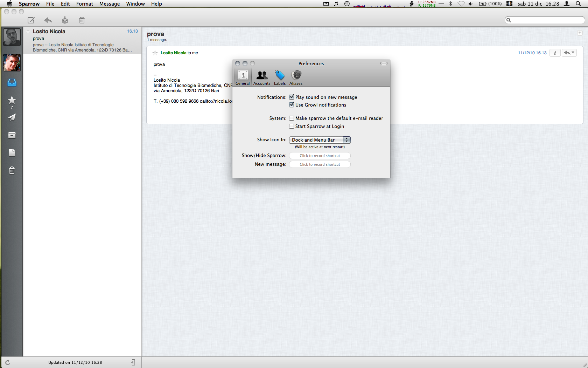Click the Preferences toolbar toggle pill button
The image size is (588, 368).
pos(384,63)
